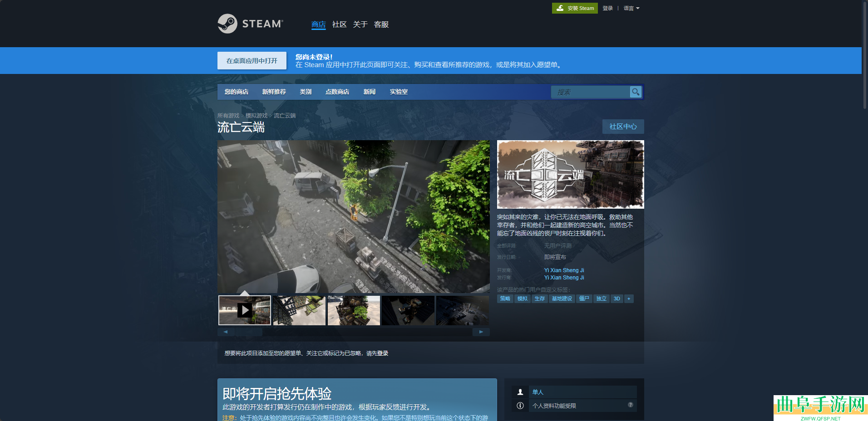
Task: Click the Steam logo icon
Action: 227,24
